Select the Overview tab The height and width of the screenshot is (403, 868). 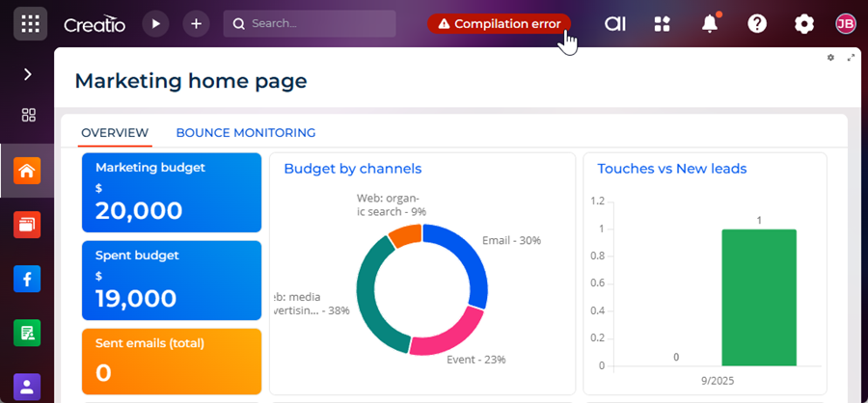[115, 133]
